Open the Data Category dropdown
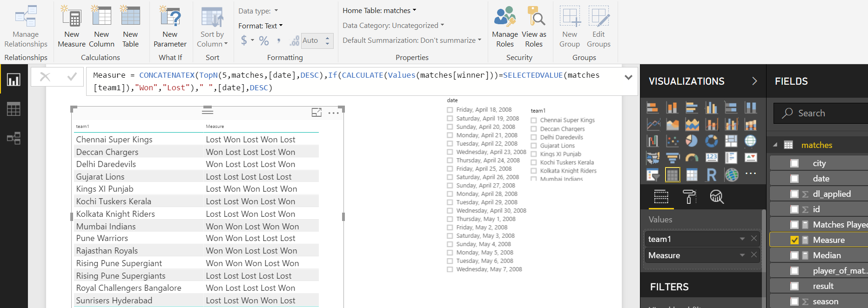868x308 pixels. tap(393, 25)
